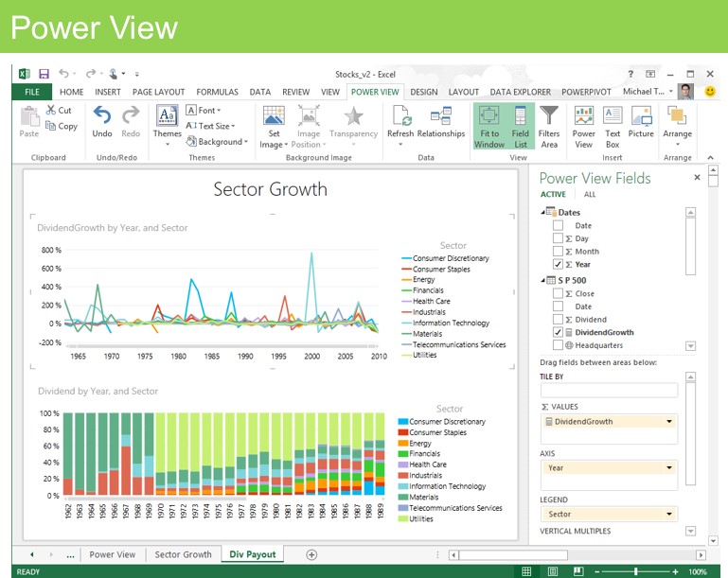Click the Cut scissors icon
The height and width of the screenshot is (578, 728).
tap(50, 110)
